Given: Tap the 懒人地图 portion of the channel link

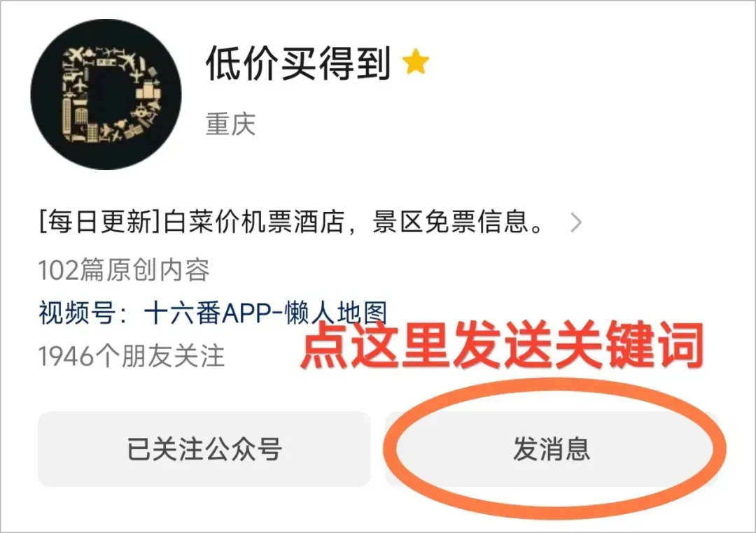Looking at the screenshot, I should pyautogui.click(x=336, y=313).
